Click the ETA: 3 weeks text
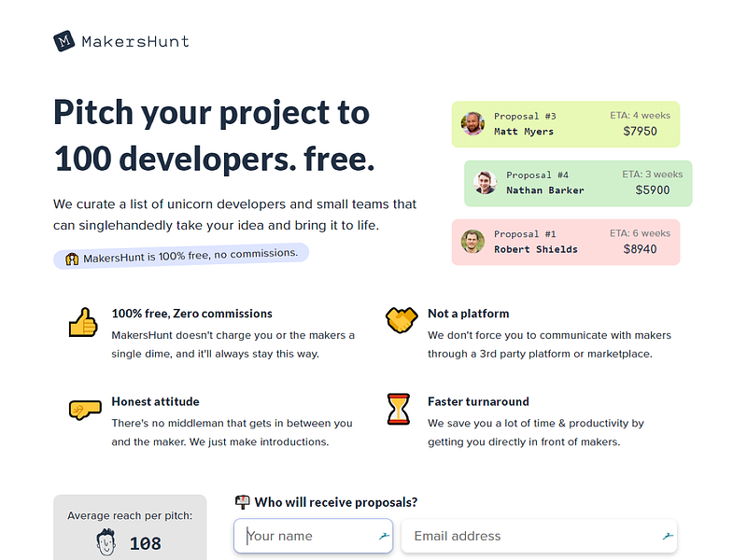Image resolution: width=747 pixels, height=560 pixels. (x=652, y=175)
